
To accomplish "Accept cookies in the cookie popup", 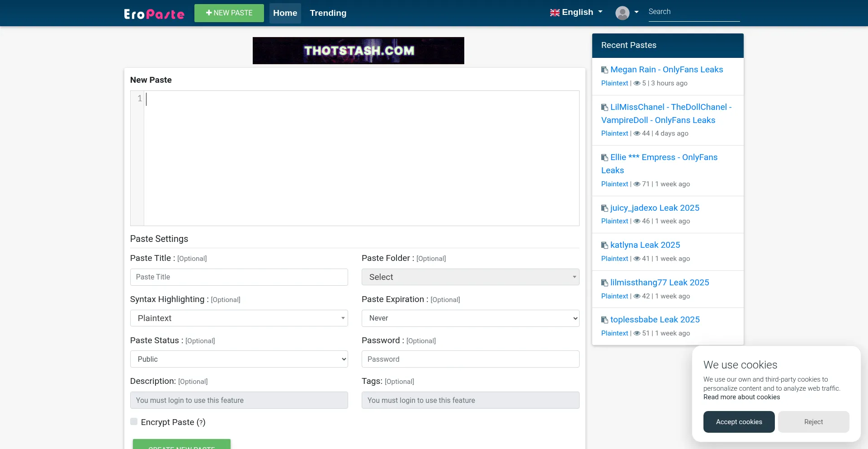I will click(x=739, y=422).
